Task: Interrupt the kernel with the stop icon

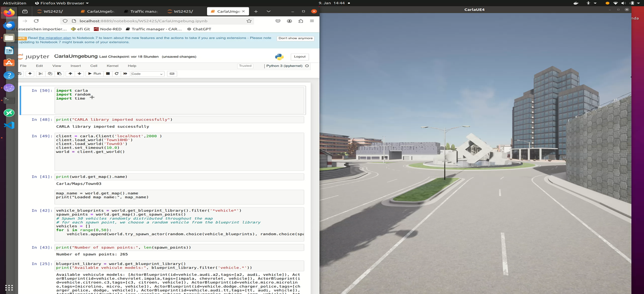Action: (108, 74)
